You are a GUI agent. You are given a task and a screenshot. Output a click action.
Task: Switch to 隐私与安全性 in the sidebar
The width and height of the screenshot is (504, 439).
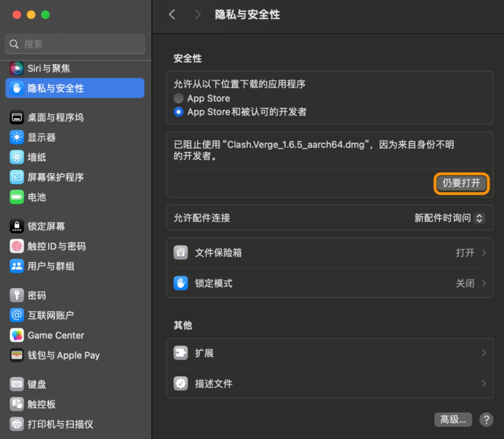pos(16,88)
